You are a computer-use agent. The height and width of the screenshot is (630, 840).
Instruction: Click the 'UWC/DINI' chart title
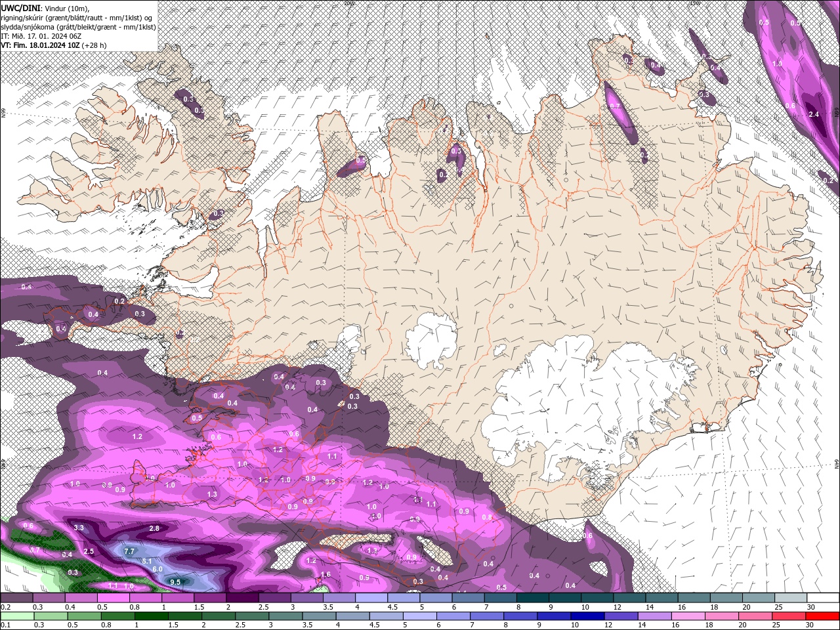tap(20, 7)
